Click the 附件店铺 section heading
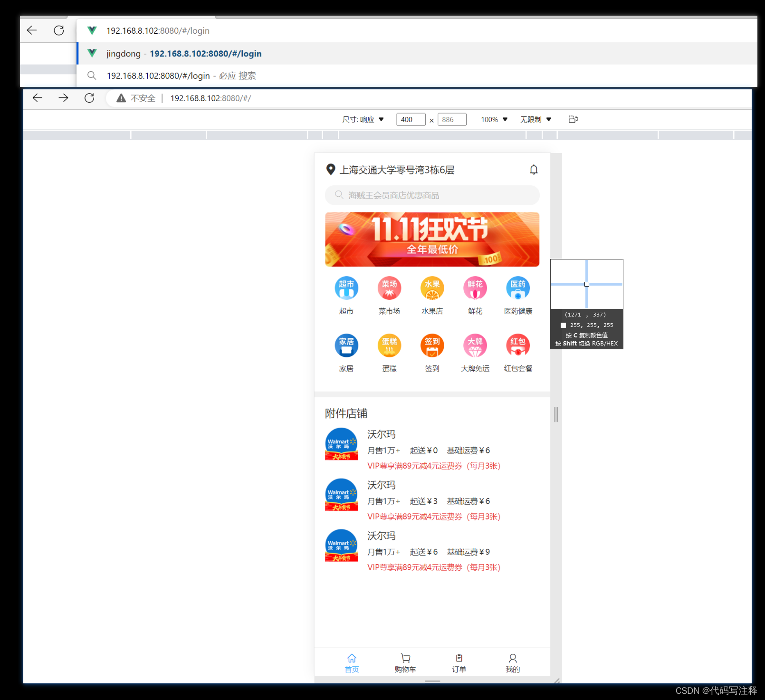Image resolution: width=765 pixels, height=700 pixels. pyautogui.click(x=346, y=413)
